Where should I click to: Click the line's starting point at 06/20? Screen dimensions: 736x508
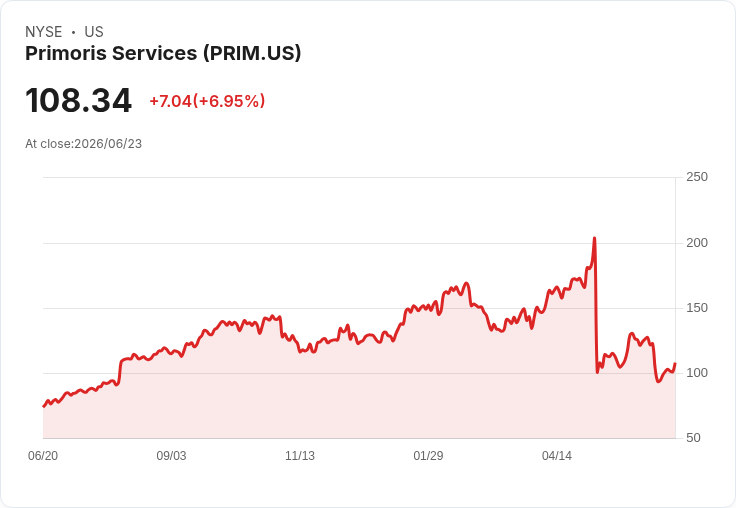(44, 406)
